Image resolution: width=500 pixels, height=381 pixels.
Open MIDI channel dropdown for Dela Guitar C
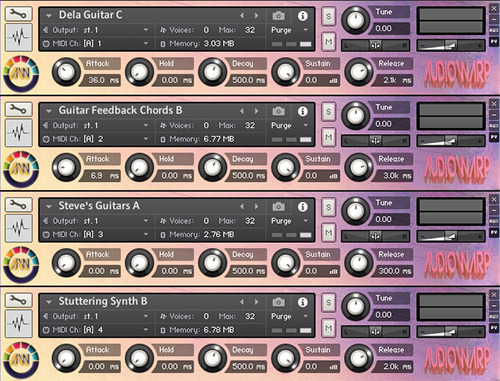(x=146, y=43)
